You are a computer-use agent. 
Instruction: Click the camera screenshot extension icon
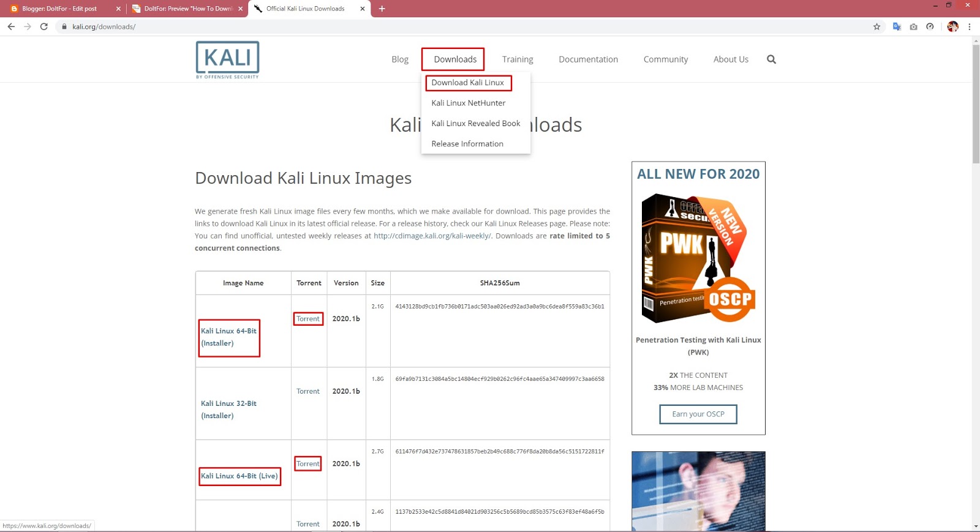point(913,26)
